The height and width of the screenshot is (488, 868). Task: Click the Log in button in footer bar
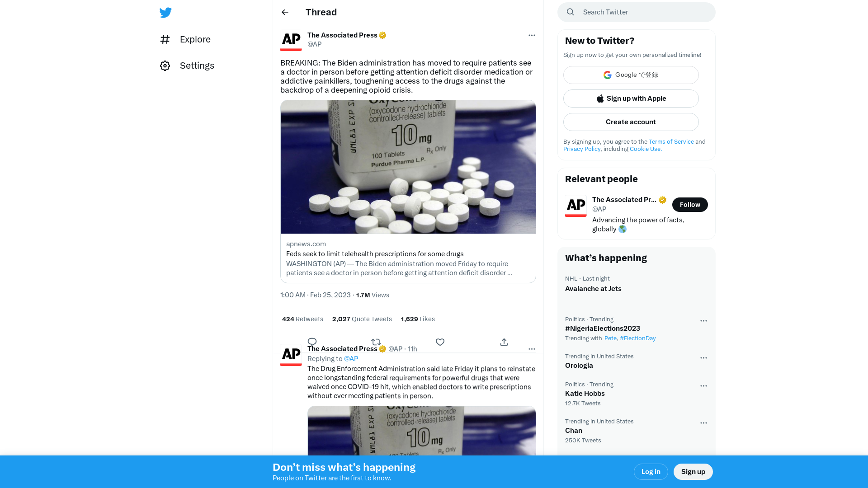pos(651,471)
